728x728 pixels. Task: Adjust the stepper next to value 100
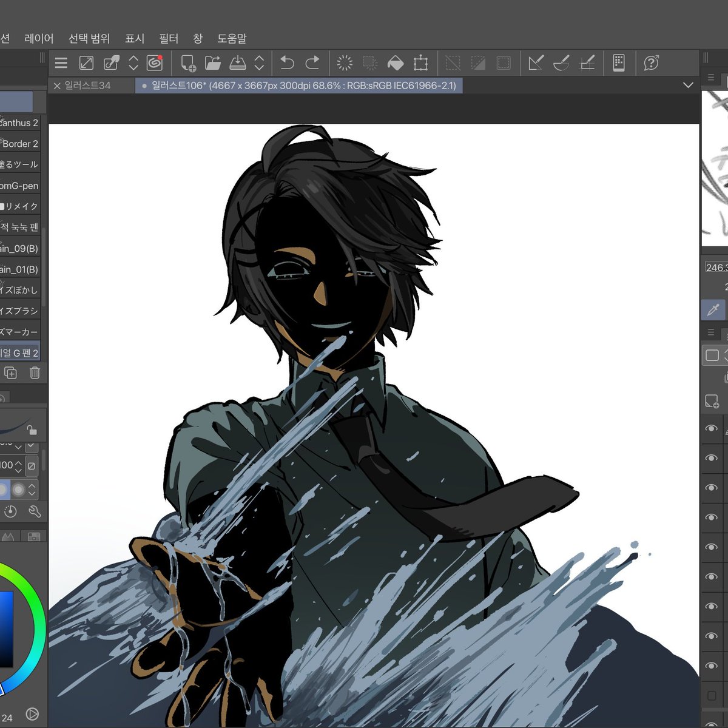[x=18, y=466]
